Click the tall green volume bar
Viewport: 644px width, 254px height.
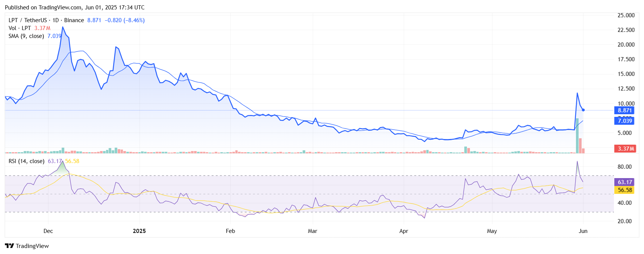[577, 136]
